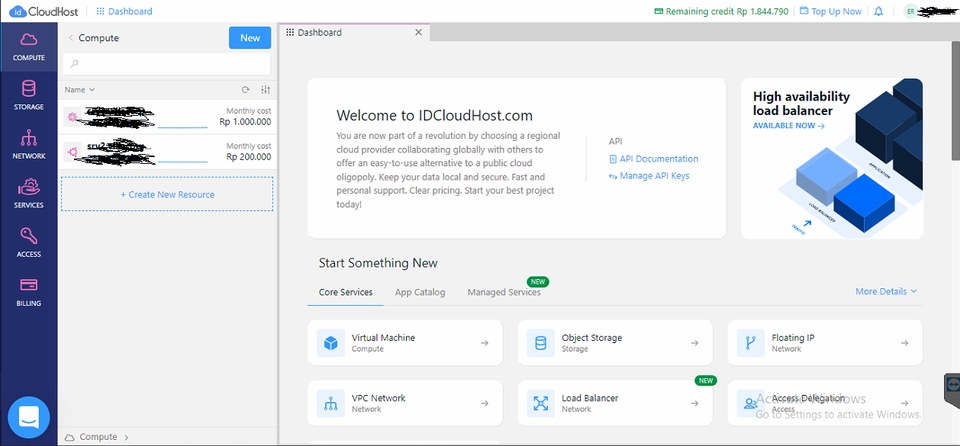
Task: Click the IDCloudHost logo
Action: click(x=42, y=11)
